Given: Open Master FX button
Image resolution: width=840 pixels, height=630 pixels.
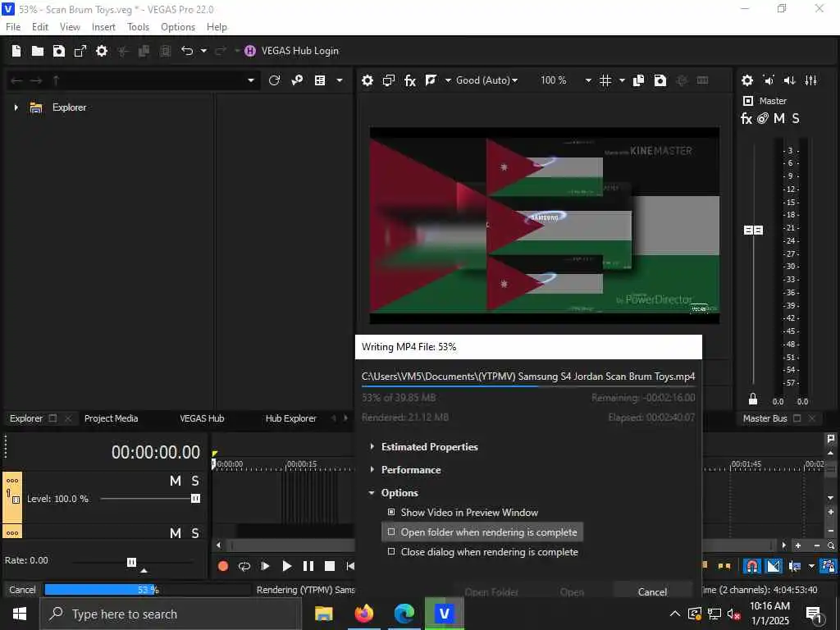Looking at the screenshot, I should click(x=746, y=118).
